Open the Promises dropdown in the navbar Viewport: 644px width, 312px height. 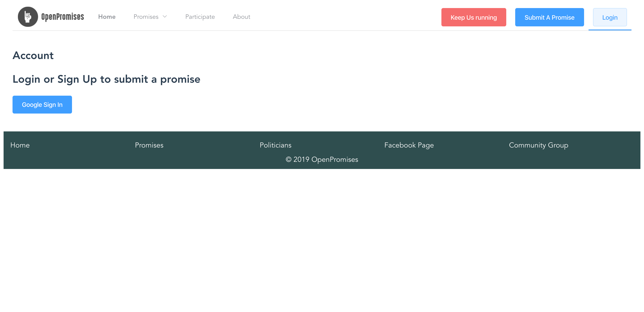point(146,17)
